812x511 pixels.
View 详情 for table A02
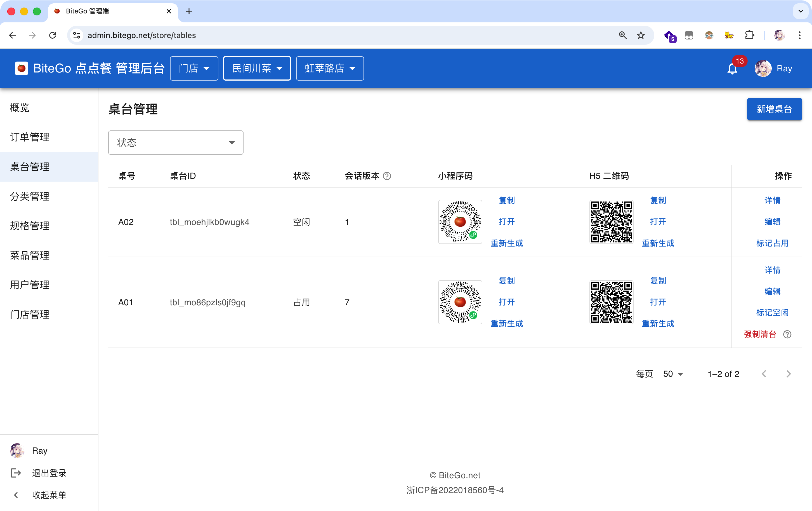point(772,200)
